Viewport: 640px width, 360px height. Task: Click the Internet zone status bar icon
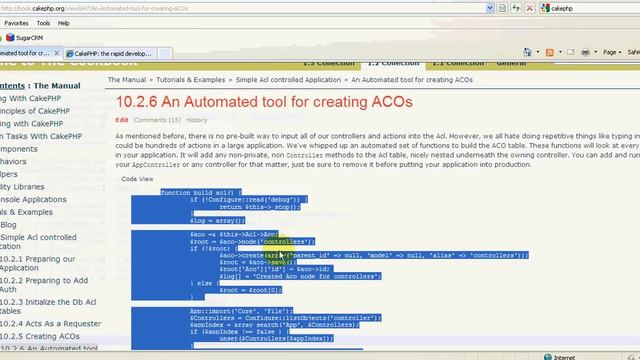(x=548, y=357)
